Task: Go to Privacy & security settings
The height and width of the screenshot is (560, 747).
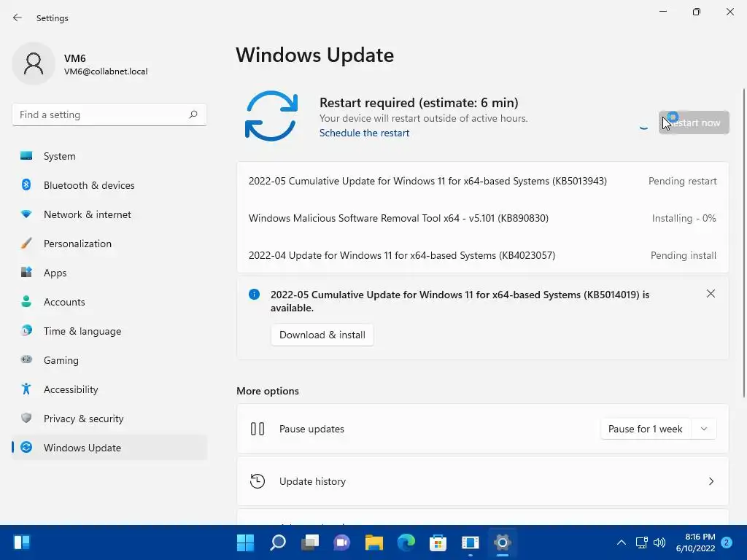Action: point(109,419)
